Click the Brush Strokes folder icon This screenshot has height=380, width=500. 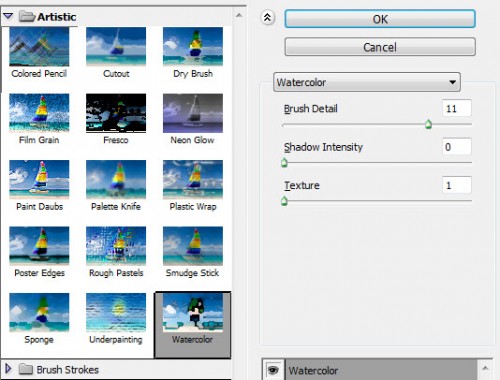[x=26, y=369]
